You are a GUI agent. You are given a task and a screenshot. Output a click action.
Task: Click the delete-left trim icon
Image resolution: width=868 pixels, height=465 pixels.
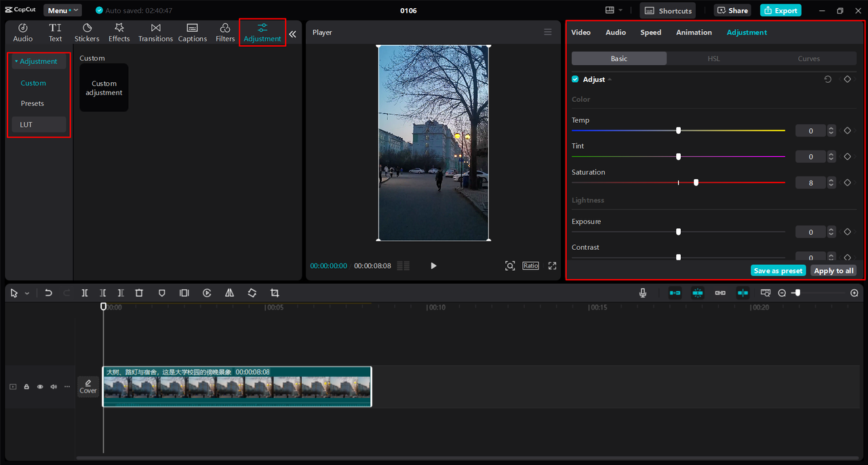(x=102, y=293)
